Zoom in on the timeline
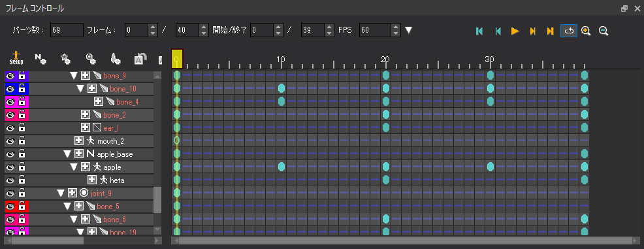Screen dimensions: 644x249 tap(586, 31)
